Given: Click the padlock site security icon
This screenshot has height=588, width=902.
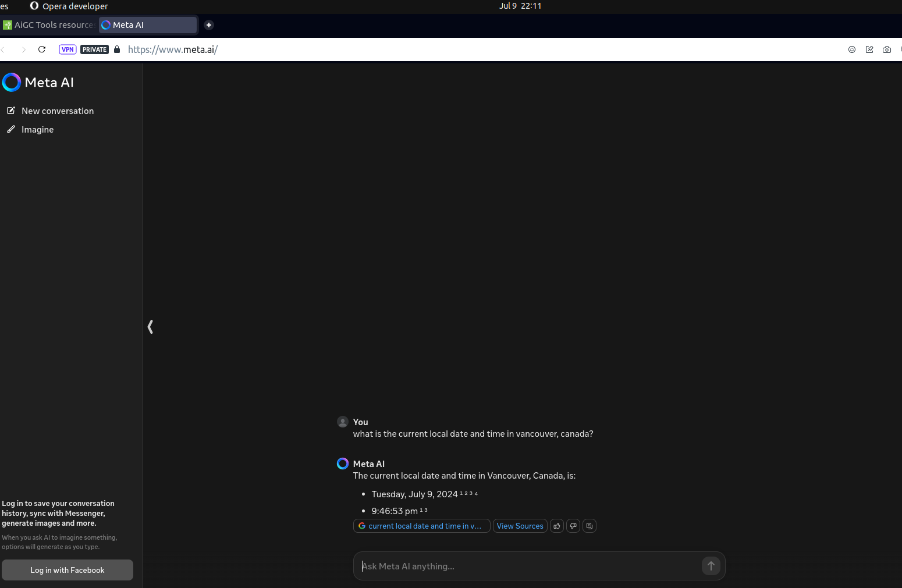Looking at the screenshot, I should pyautogui.click(x=117, y=49).
